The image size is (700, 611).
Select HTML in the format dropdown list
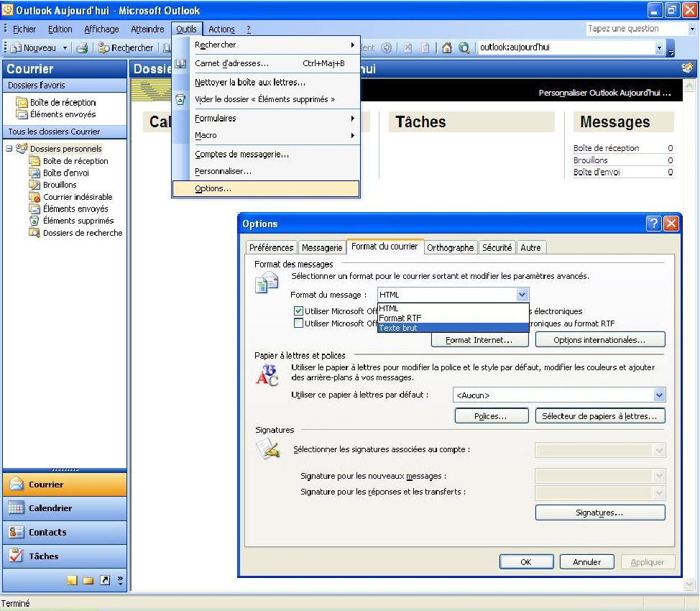[453, 308]
